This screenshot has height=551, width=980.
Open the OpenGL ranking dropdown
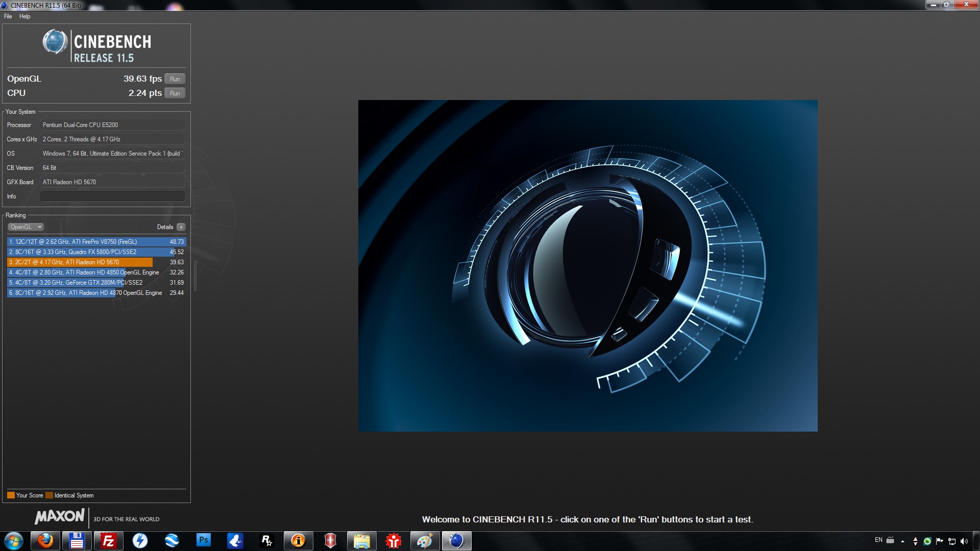[x=26, y=227]
